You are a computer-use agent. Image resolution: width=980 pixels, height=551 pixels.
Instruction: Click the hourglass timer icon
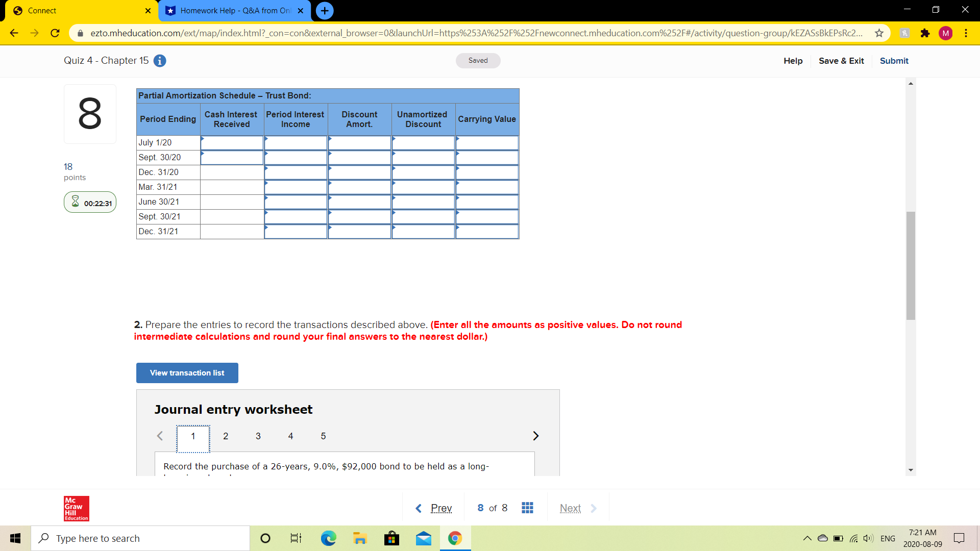76,202
